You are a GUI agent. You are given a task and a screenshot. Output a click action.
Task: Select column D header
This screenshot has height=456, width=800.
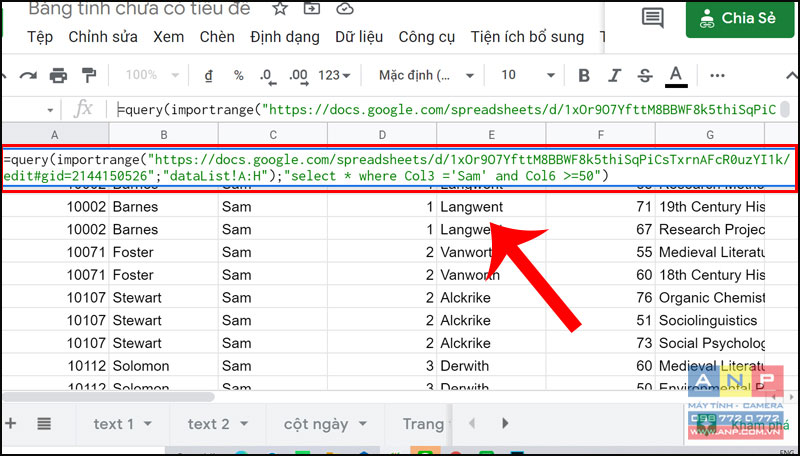(382, 135)
